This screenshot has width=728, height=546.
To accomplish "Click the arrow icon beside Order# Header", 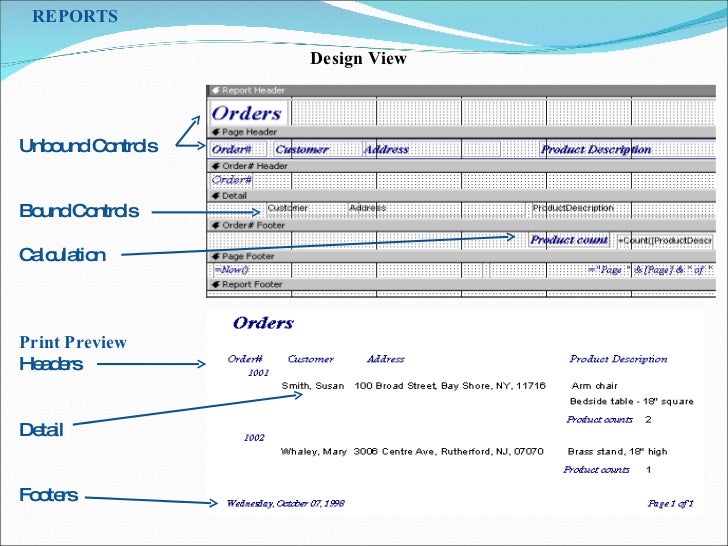I will (215, 166).
